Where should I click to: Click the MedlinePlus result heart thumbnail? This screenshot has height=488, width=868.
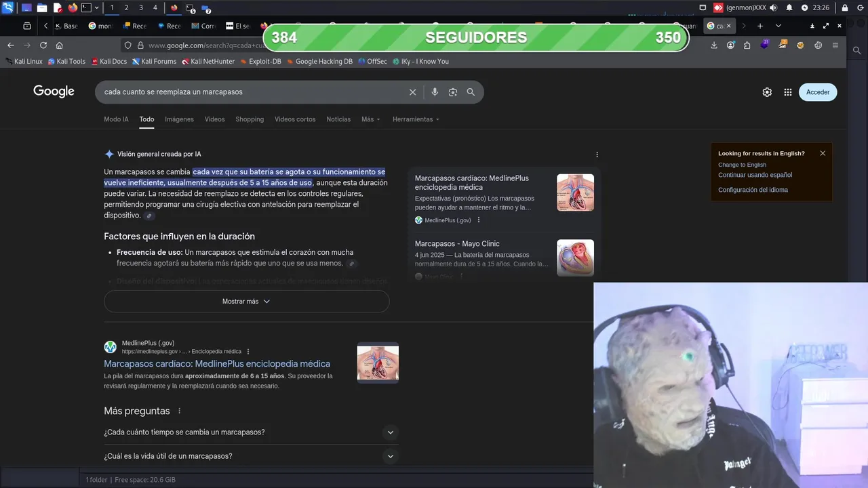[378, 363]
